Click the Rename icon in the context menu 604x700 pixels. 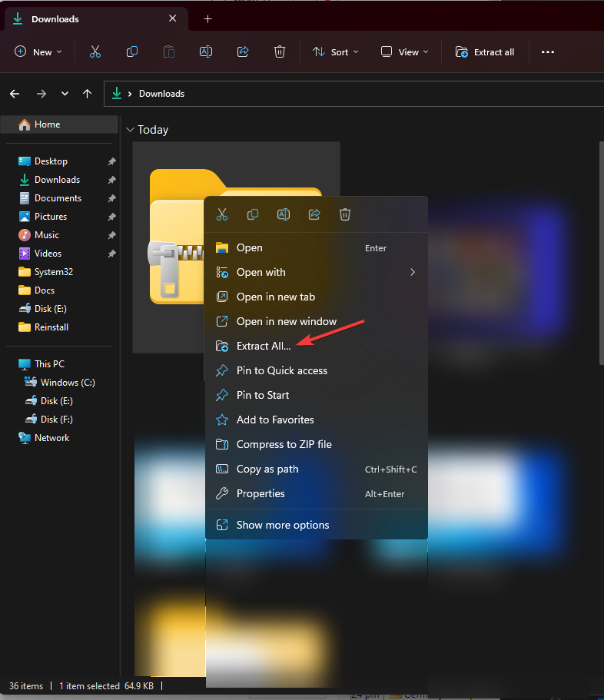(x=284, y=214)
